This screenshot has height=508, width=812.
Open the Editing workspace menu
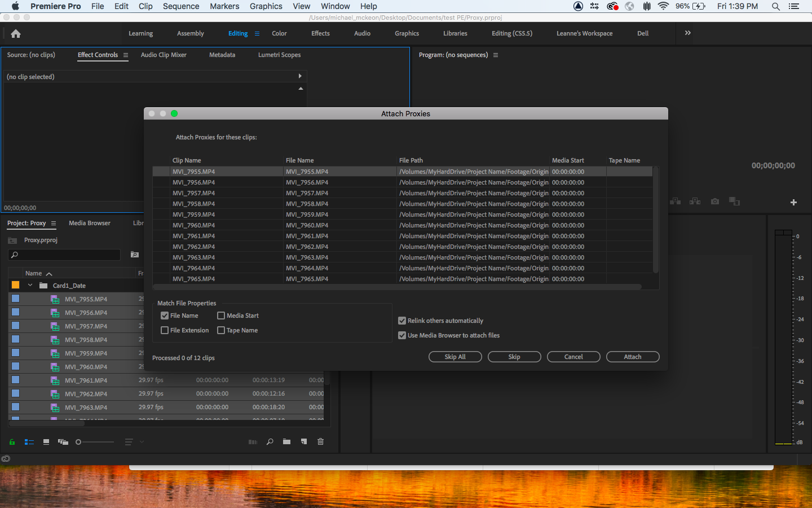coord(257,33)
